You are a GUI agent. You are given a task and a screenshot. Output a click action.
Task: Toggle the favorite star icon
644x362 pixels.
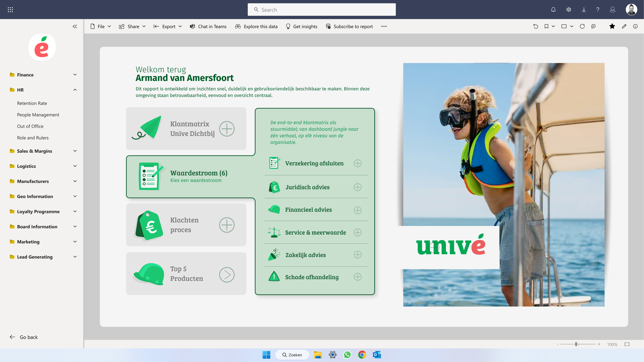click(x=612, y=26)
